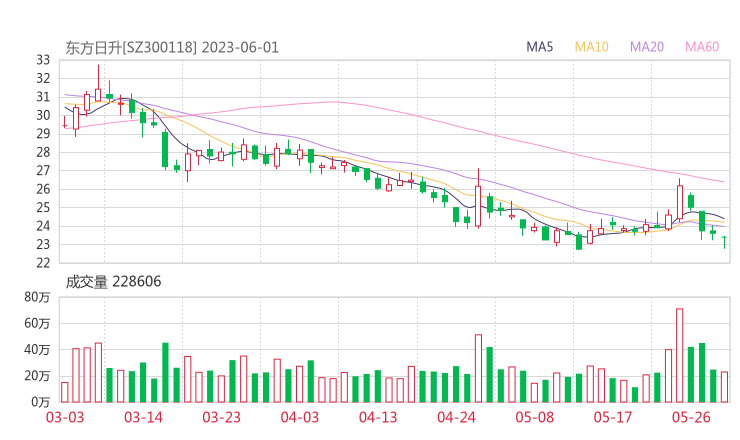The height and width of the screenshot is (440, 740).
Task: Click the MA10 legend label
Action: 591,47
